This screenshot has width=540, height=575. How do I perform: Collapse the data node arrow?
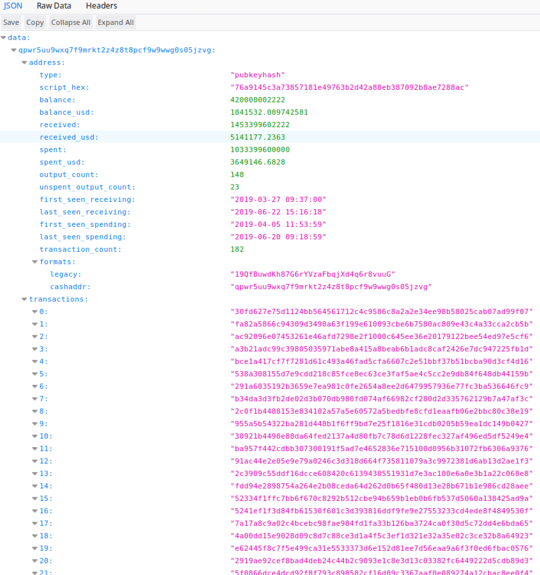(3, 37)
